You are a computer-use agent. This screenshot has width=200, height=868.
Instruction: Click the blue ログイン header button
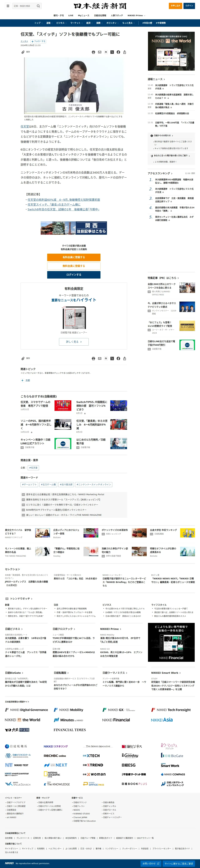coord(190,6)
